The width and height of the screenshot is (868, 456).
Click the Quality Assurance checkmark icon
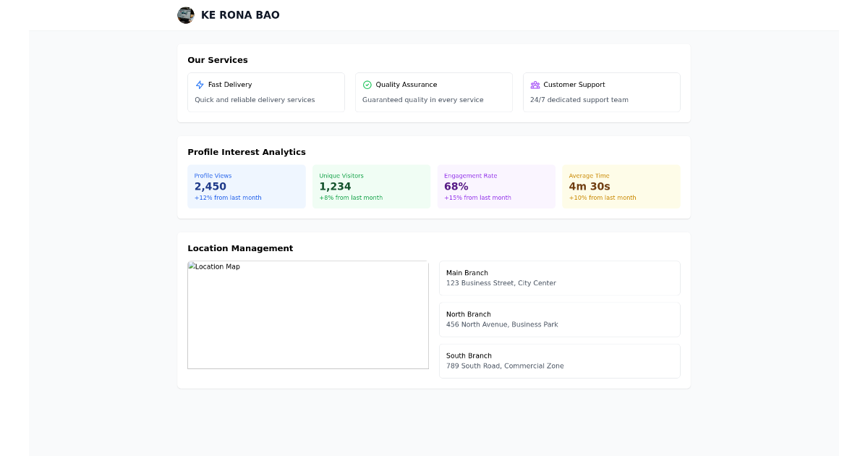(367, 84)
